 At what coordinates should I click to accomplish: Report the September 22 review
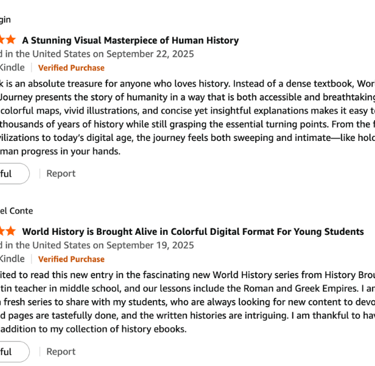point(61,173)
